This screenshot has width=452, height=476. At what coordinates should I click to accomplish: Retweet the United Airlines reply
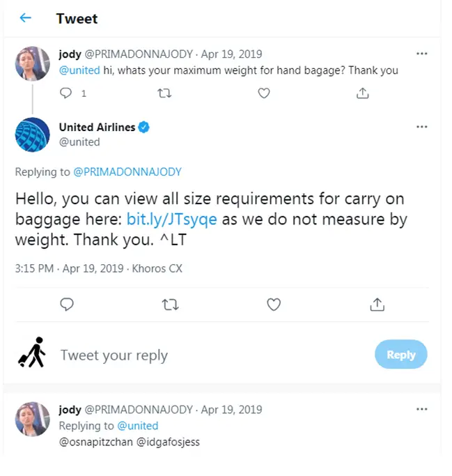[x=170, y=305]
